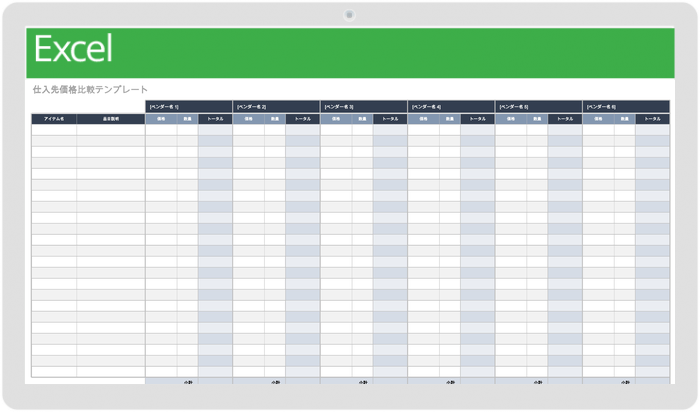
Task: Click the 価格 header under vendor 2
Action: click(249, 119)
